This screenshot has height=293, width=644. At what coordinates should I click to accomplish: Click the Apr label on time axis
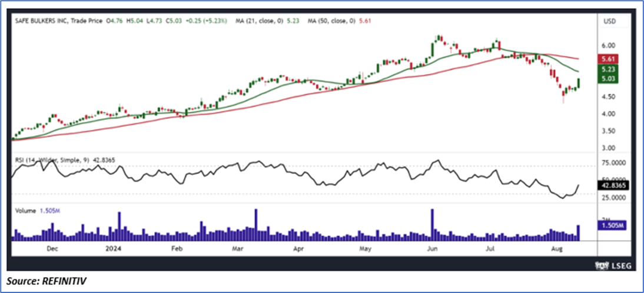tap(300, 248)
